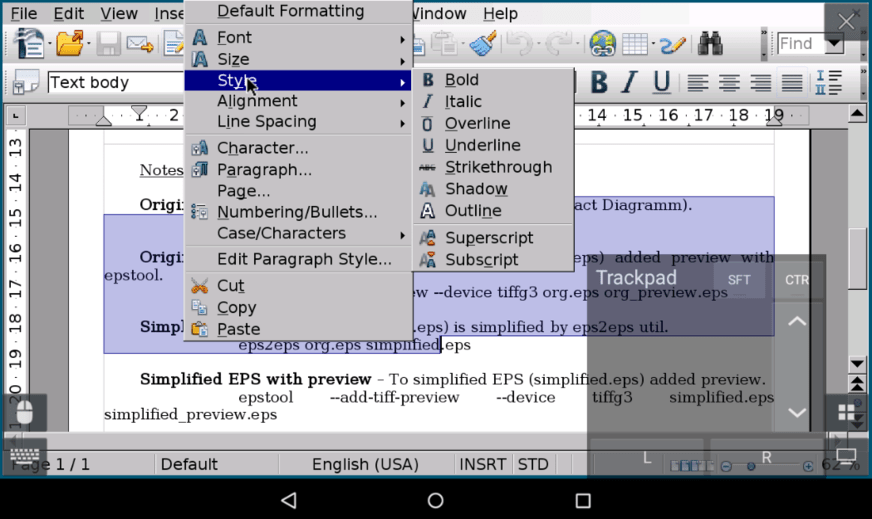Toggle STD selection mode in status bar
This screenshot has height=519, width=872.
pyautogui.click(x=533, y=464)
